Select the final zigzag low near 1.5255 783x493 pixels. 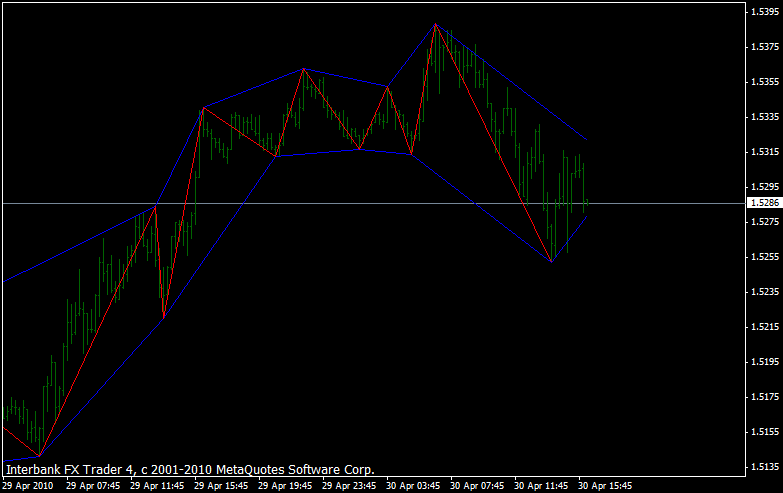551,261
